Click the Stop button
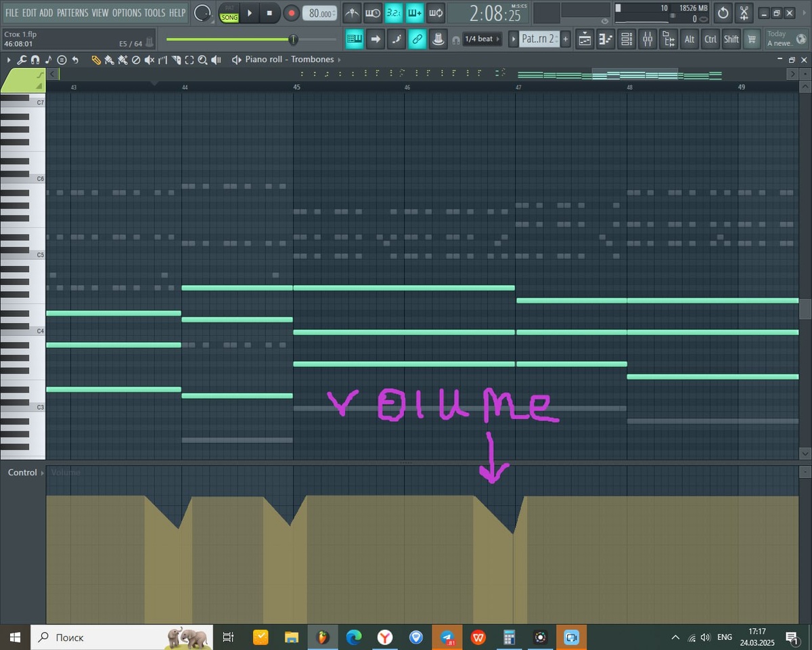Image resolution: width=812 pixels, height=650 pixels. tap(269, 13)
